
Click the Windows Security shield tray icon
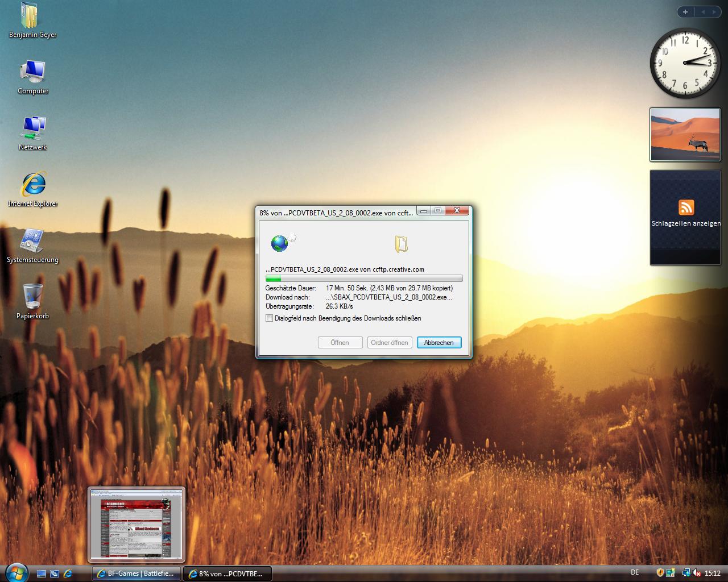[x=660, y=573]
